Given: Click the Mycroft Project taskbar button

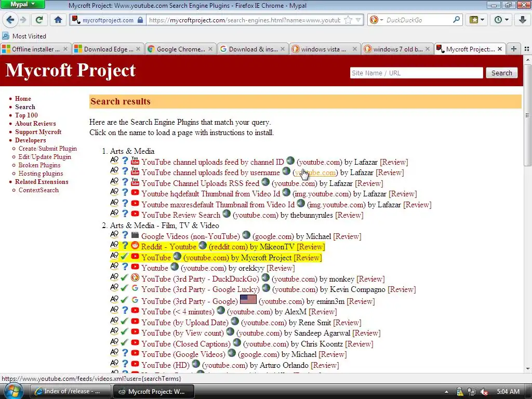Looking at the screenshot, I should coord(154,392).
